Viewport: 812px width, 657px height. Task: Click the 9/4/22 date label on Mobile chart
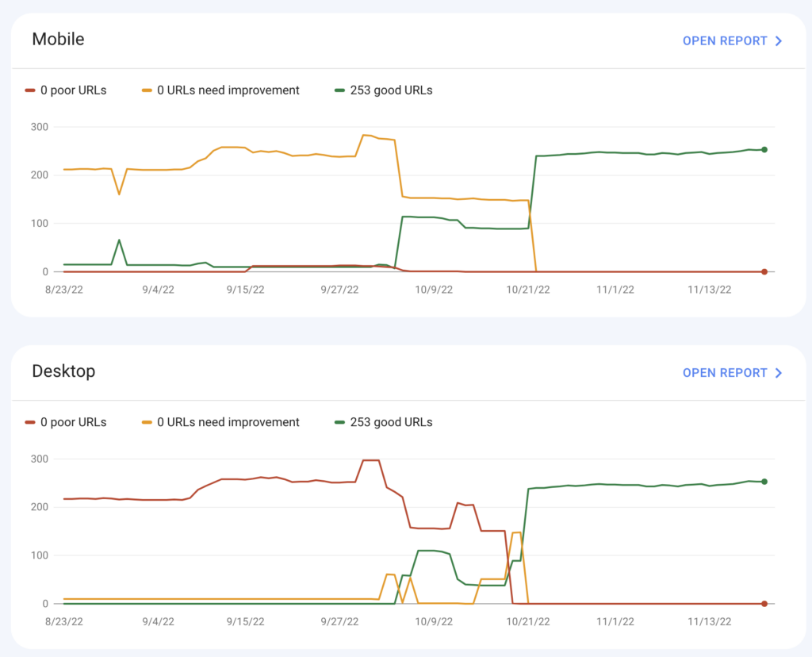159,290
